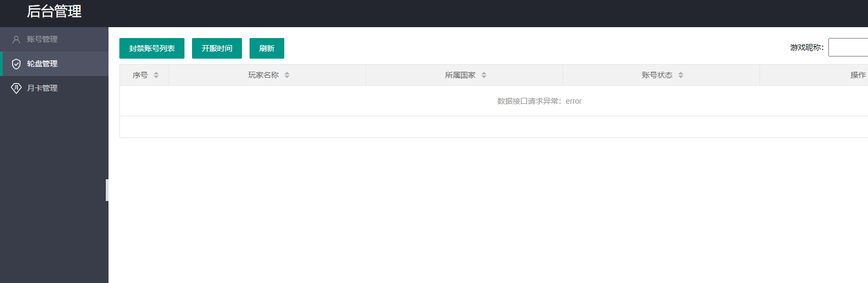Go to the 月卡管理 sidebar menu label
This screenshot has width=868, height=283.
click(42, 88)
